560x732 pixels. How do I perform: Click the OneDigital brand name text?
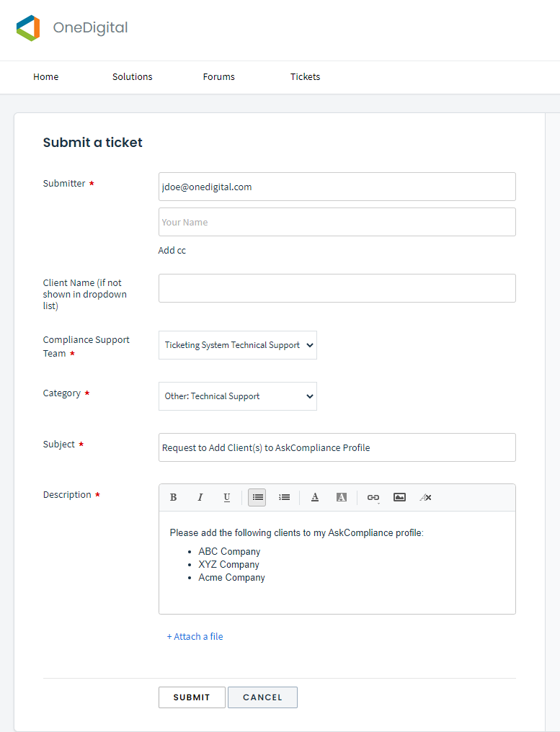point(90,27)
